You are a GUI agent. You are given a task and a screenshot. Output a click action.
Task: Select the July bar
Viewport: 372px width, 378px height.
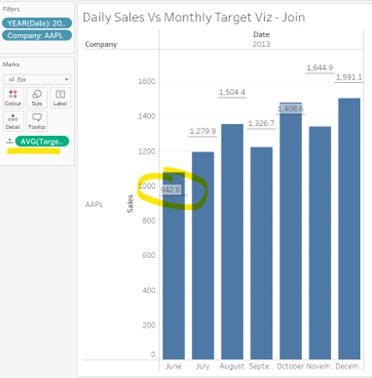pos(203,255)
